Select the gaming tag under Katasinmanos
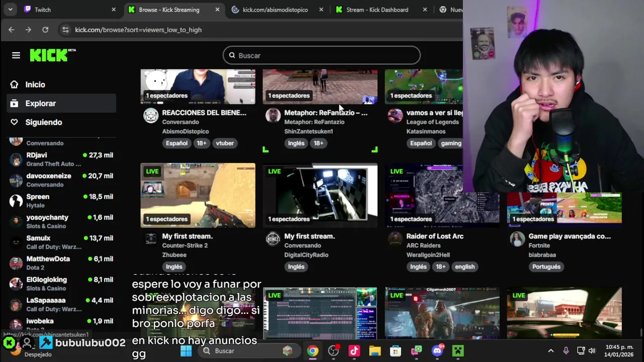The height and width of the screenshot is (362, 644). point(451,143)
